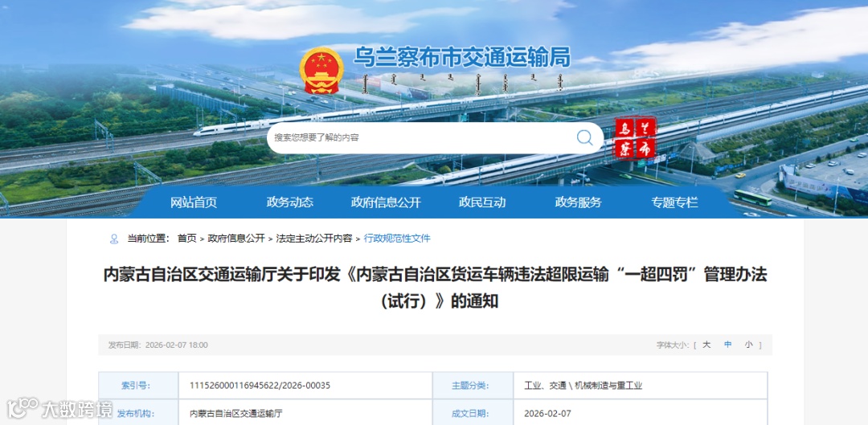Open the 政务动态 menu item
868x425 pixels.
(289, 202)
